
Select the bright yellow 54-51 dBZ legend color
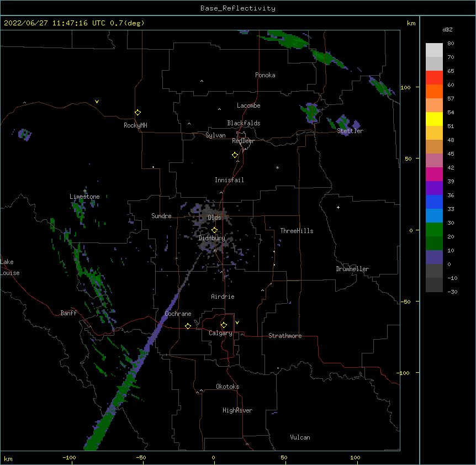[x=434, y=119]
